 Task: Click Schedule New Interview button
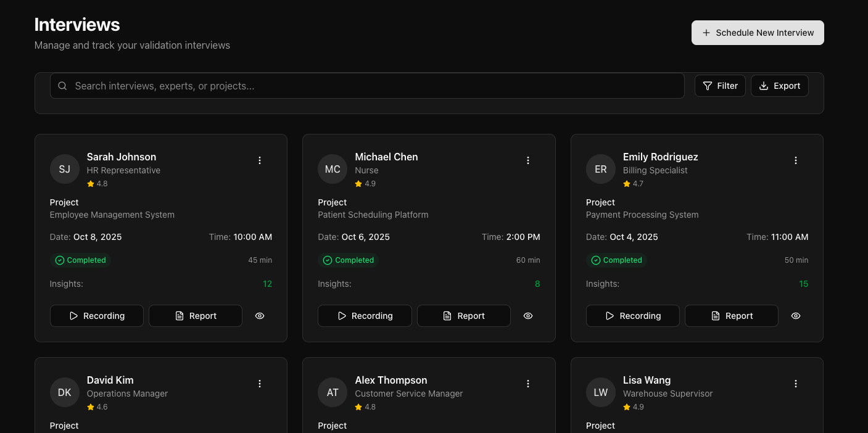(758, 33)
